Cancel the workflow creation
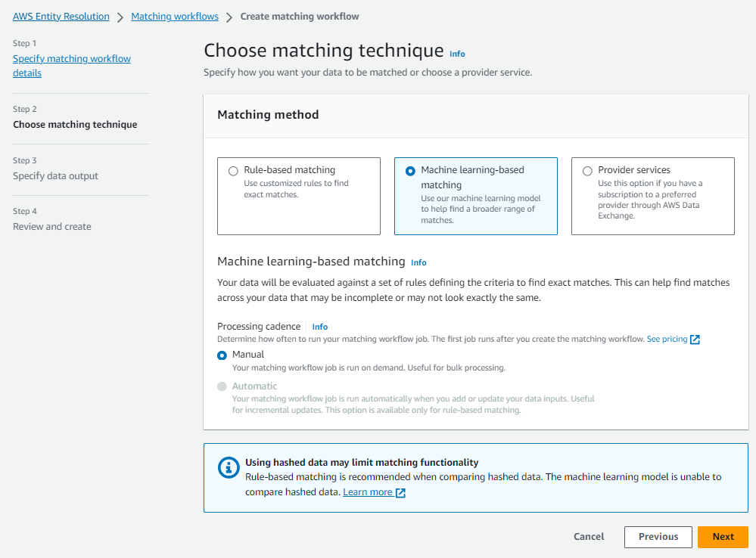The width and height of the screenshot is (756, 558). [x=588, y=537]
